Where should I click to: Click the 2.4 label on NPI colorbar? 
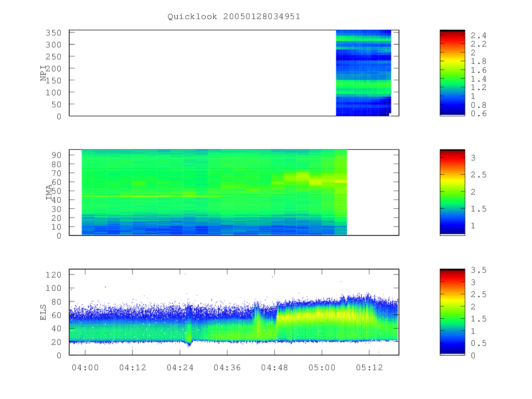coord(478,35)
